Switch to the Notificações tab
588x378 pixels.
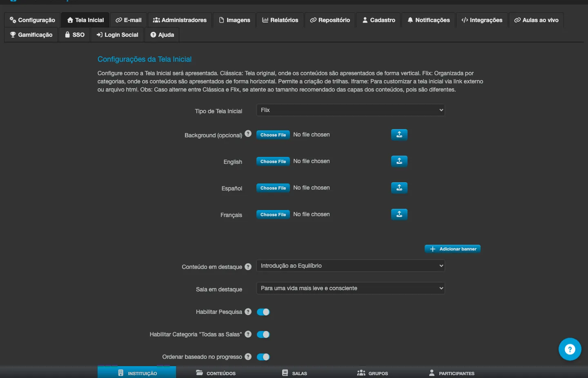[428, 20]
